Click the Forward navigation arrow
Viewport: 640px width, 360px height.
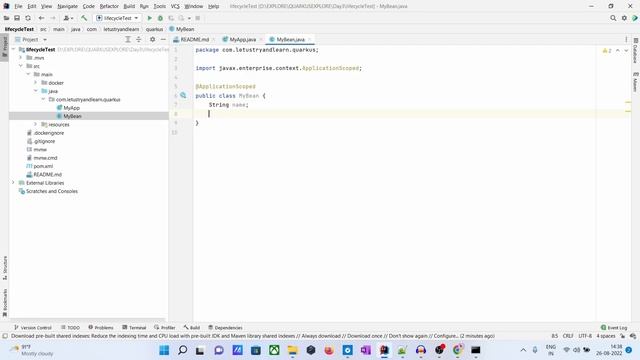click(x=53, y=18)
